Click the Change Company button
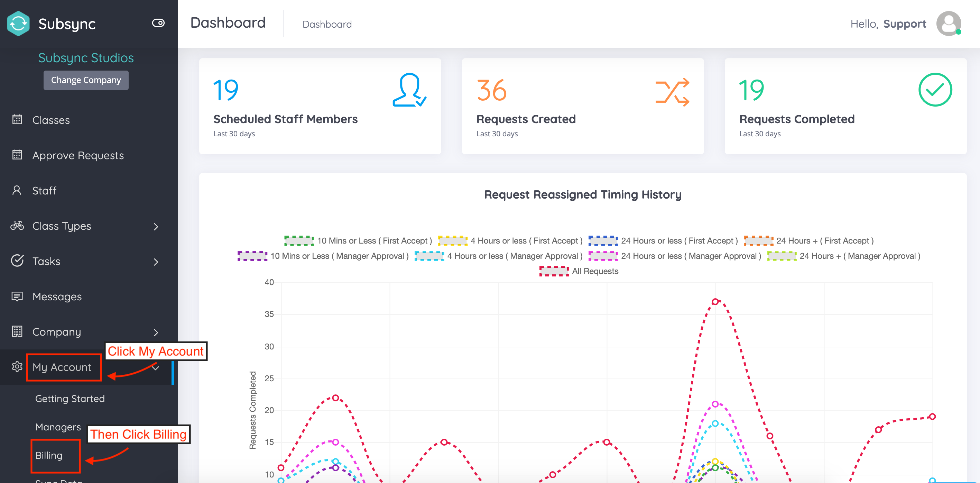This screenshot has width=980, height=483. [x=86, y=80]
